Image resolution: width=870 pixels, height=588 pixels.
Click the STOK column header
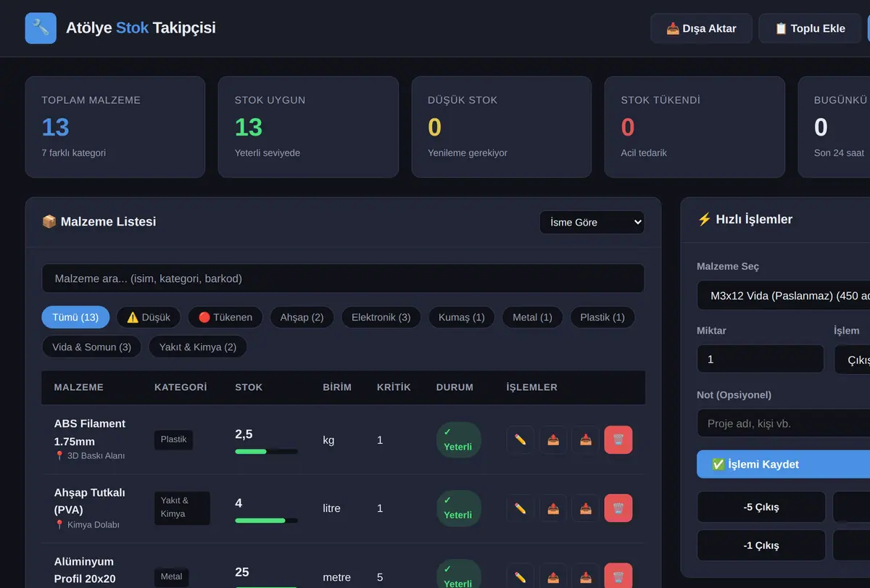click(x=249, y=387)
